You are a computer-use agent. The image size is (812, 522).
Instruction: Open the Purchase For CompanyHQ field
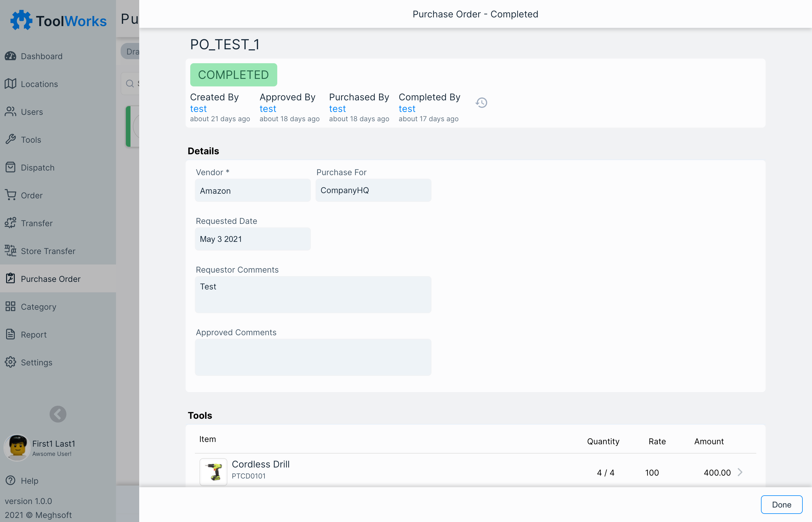[373, 191]
